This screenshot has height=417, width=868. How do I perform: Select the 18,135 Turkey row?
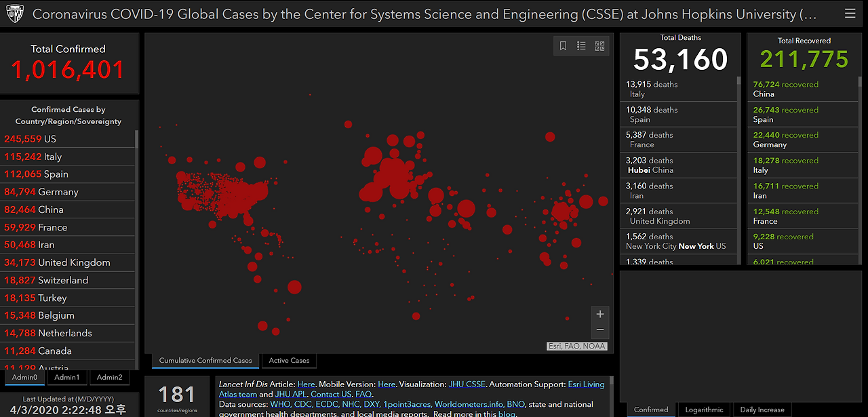point(68,298)
